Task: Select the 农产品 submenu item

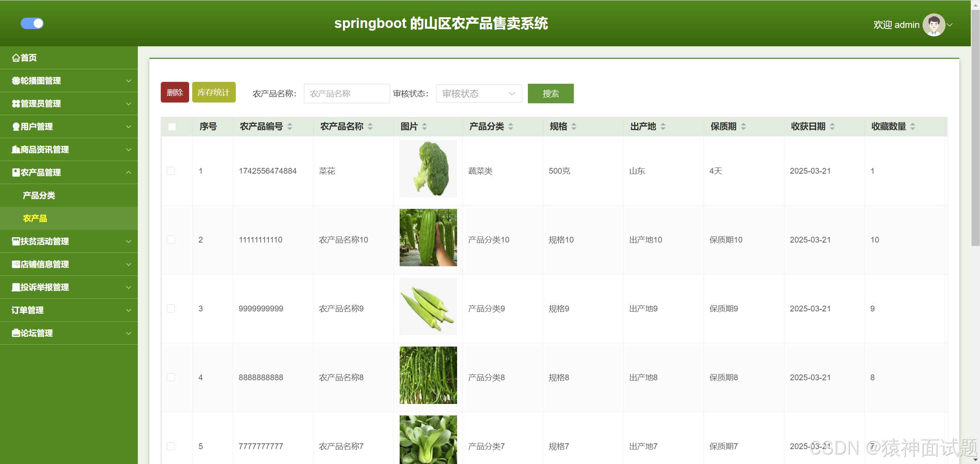Action: point(35,218)
